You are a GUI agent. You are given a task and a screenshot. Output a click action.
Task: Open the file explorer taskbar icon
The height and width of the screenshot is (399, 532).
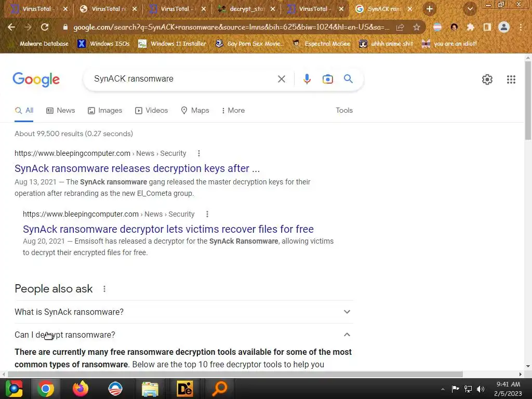(150, 389)
